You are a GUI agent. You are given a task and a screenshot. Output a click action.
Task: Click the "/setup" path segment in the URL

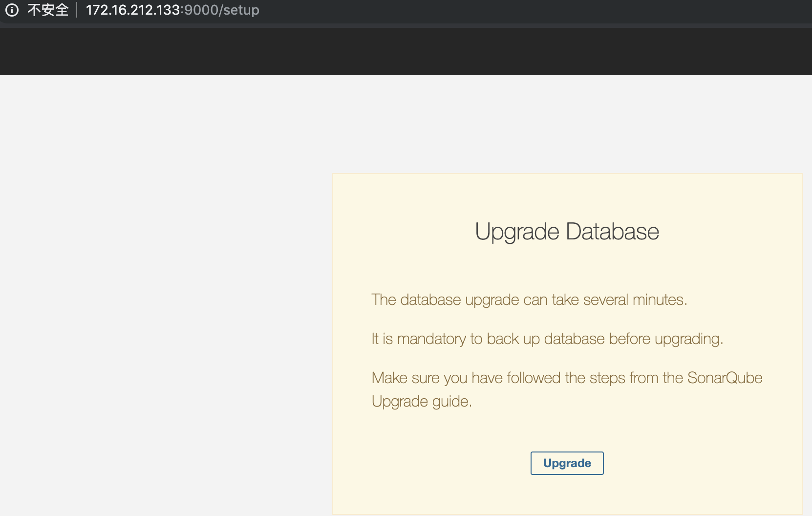(238, 10)
